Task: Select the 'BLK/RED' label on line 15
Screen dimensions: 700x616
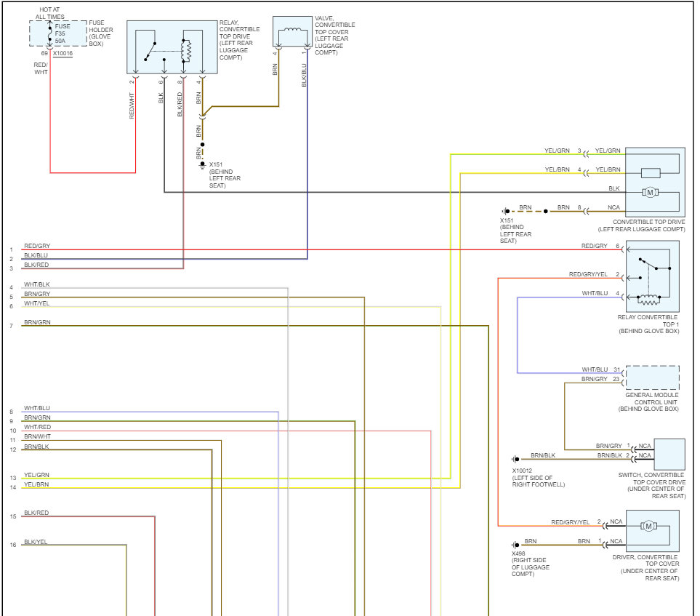Action: click(36, 513)
